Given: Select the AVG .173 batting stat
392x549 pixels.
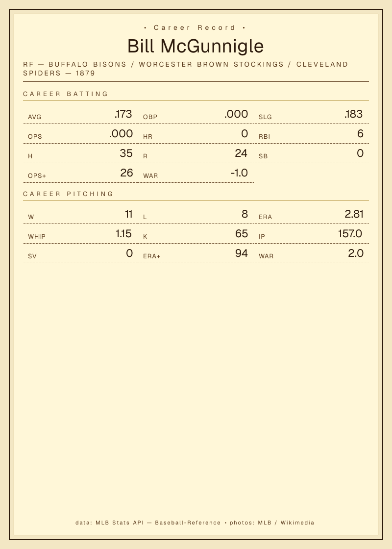Looking at the screenshot, I should coord(80,114).
